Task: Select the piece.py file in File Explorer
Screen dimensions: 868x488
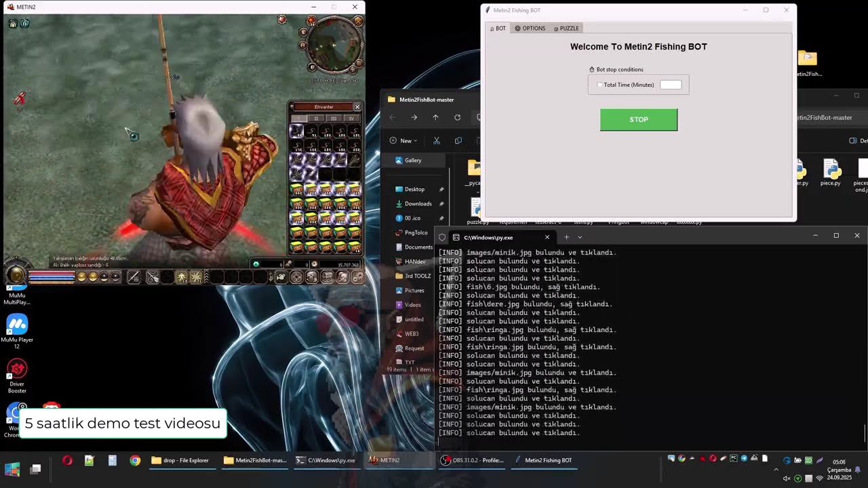Action: (831, 172)
